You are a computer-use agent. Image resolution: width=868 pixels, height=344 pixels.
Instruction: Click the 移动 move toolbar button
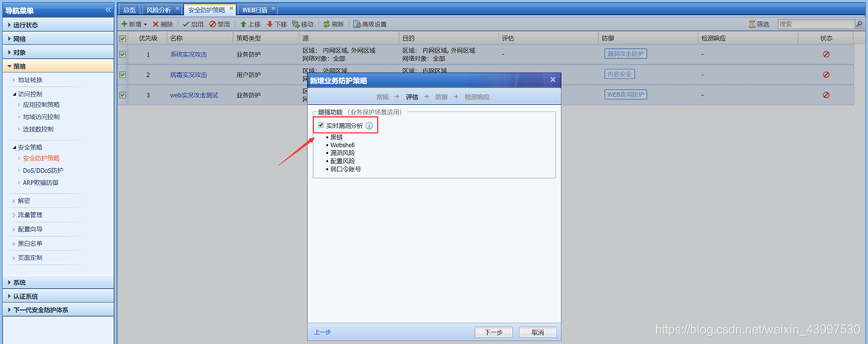[303, 24]
